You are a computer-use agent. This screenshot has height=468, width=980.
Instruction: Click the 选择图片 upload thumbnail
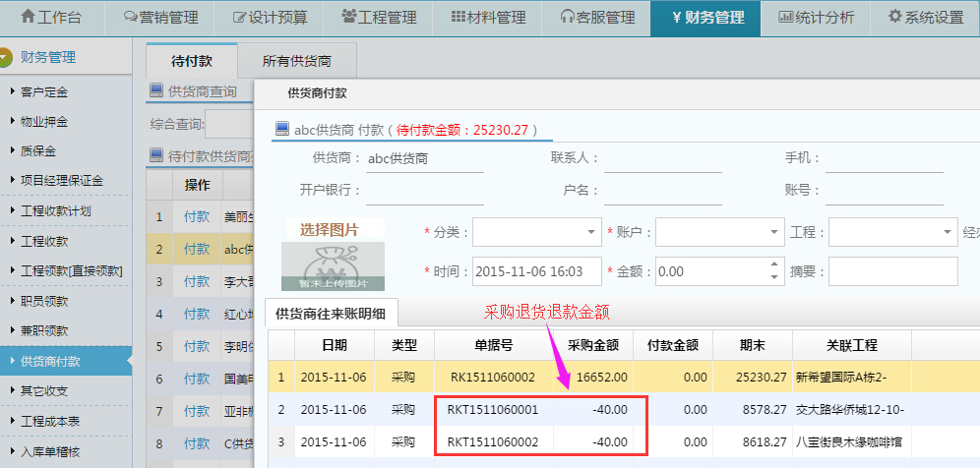pos(329,256)
